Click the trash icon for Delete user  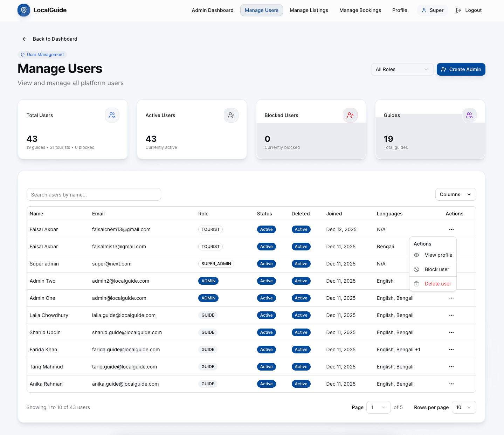click(416, 284)
